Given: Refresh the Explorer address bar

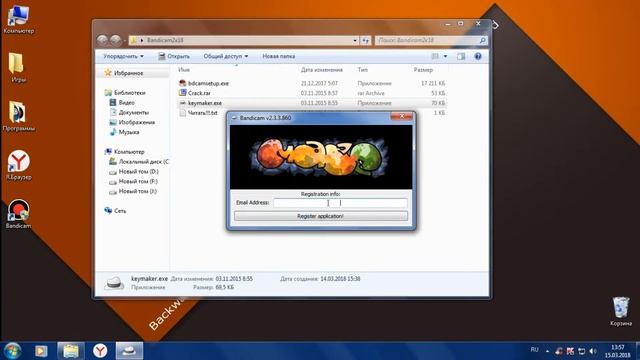Looking at the screenshot, I should click(x=366, y=40).
